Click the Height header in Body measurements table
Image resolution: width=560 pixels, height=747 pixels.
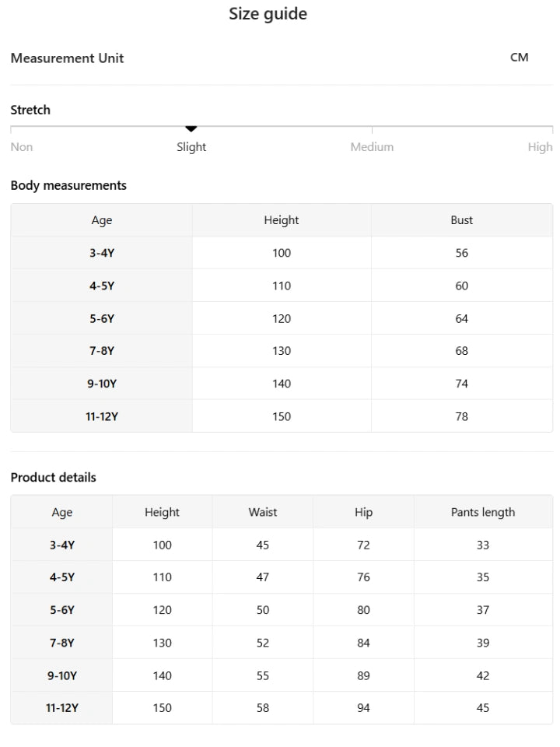coord(282,220)
